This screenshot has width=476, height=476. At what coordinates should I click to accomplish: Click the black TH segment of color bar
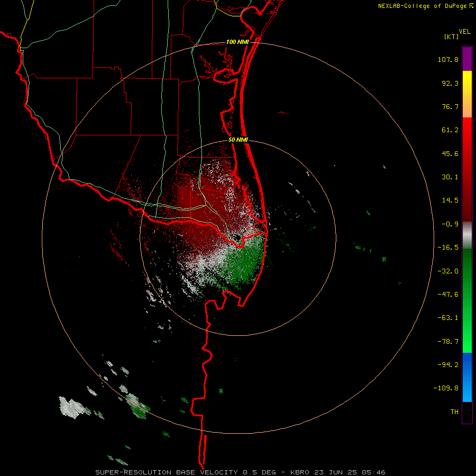pyautogui.click(x=467, y=413)
